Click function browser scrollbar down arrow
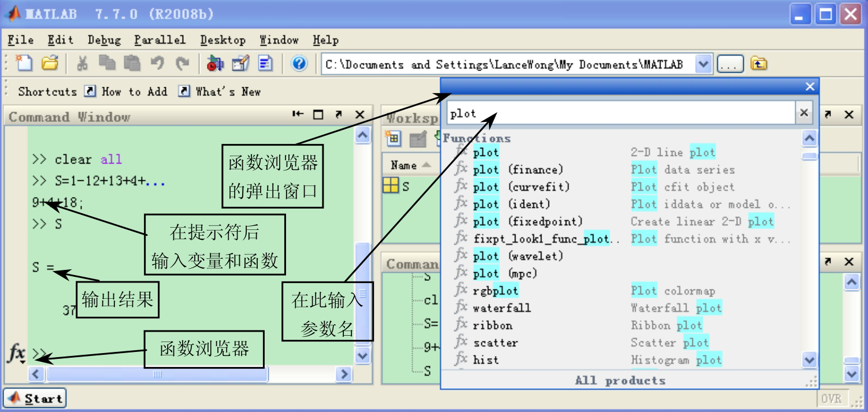 click(810, 360)
